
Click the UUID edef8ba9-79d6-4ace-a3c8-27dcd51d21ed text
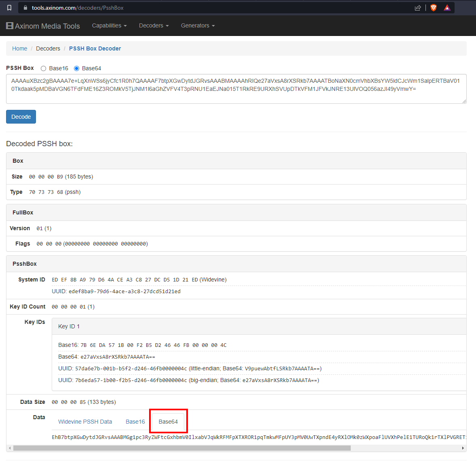pos(116,292)
